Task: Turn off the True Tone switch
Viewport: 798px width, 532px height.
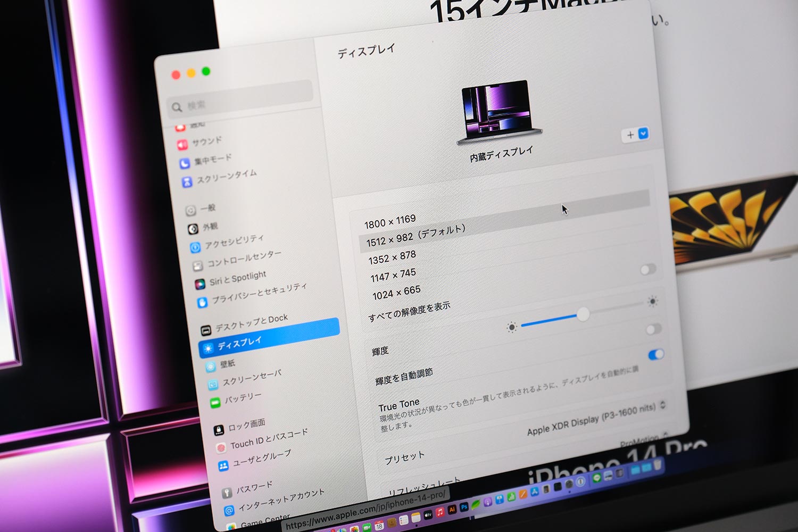Action: pyautogui.click(x=656, y=354)
